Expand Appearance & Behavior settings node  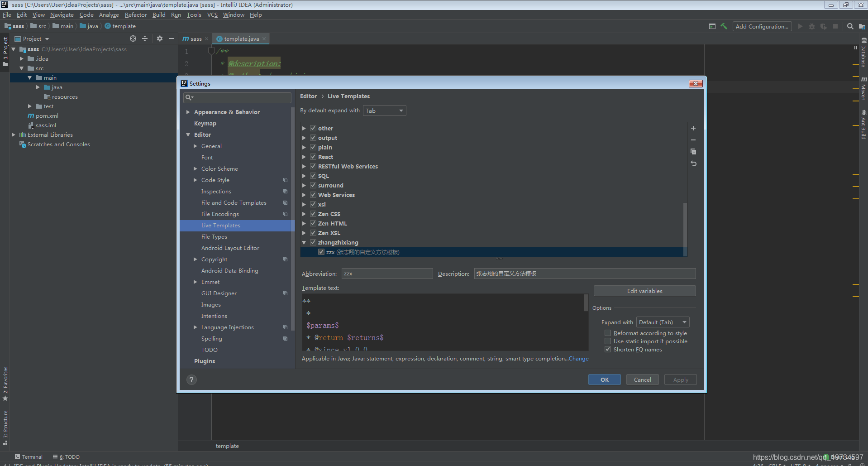(188, 112)
